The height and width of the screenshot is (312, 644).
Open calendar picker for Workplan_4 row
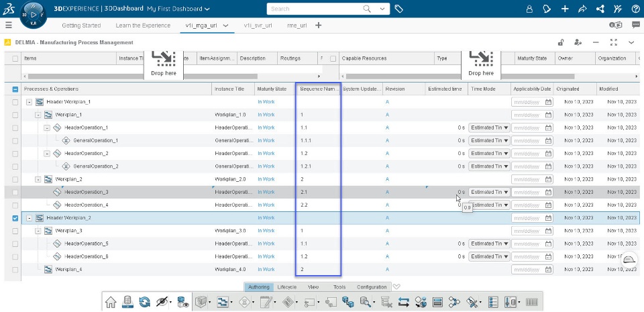coord(548,270)
